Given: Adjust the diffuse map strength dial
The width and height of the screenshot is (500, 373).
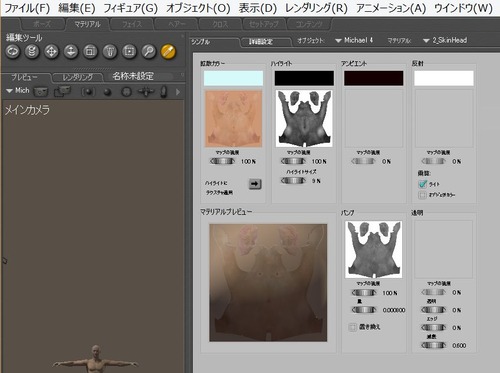Looking at the screenshot, I should pos(222,161).
